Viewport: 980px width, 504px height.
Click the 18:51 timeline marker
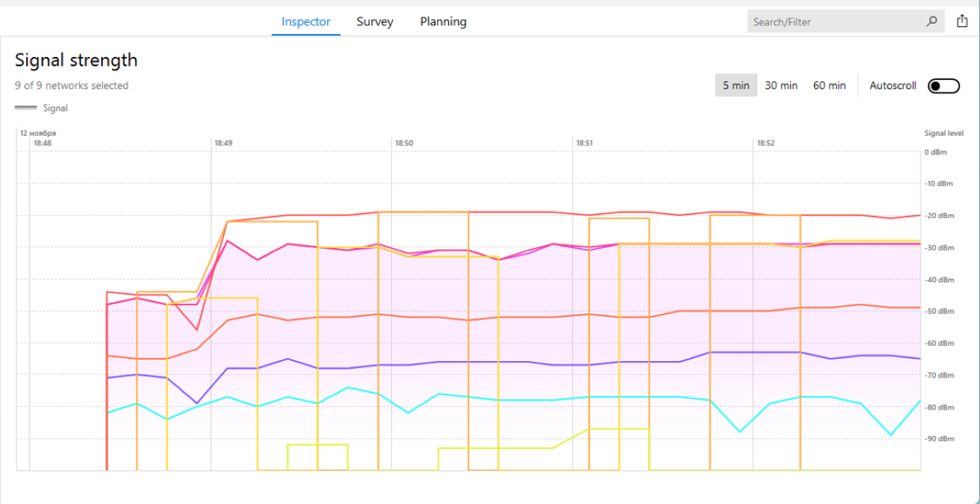[x=584, y=144]
